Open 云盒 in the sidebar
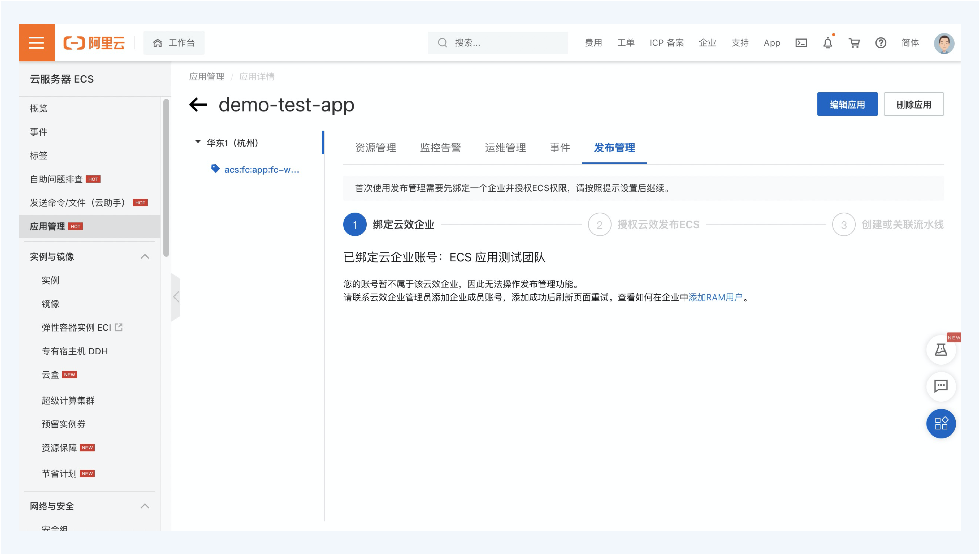980x555 pixels. [50, 375]
